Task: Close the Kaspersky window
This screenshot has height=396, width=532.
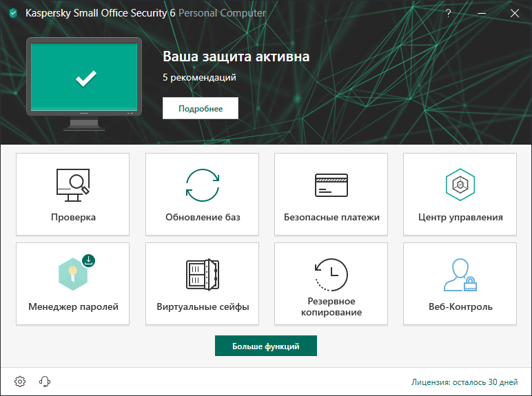Action: 515,13
